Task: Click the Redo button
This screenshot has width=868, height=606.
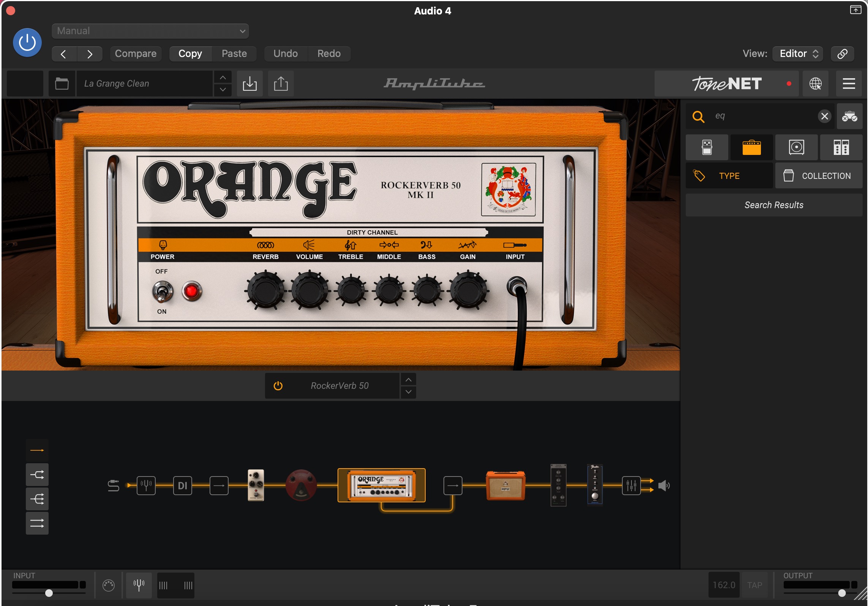Action: pos(329,54)
